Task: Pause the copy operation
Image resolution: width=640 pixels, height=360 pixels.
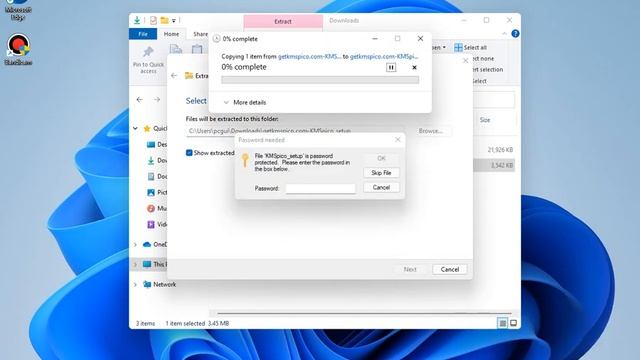Action: pos(391,67)
